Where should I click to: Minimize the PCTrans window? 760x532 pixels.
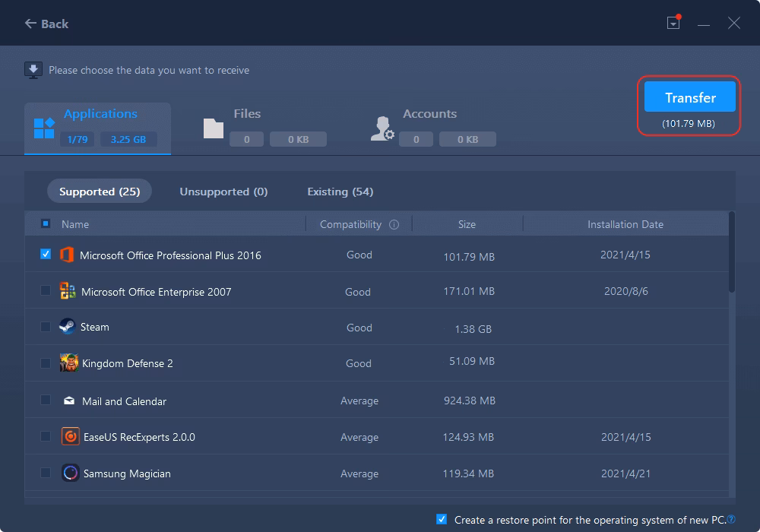[x=704, y=24]
